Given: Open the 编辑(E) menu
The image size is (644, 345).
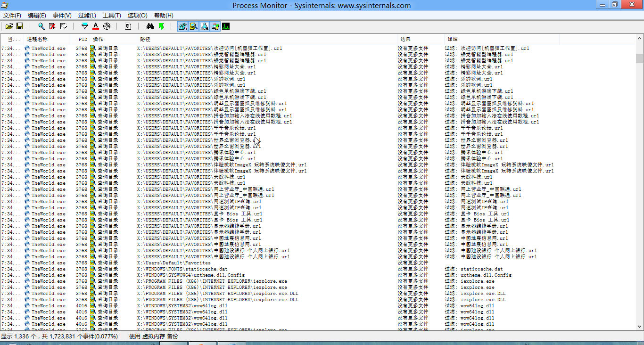Looking at the screenshot, I should pyautogui.click(x=37, y=16).
